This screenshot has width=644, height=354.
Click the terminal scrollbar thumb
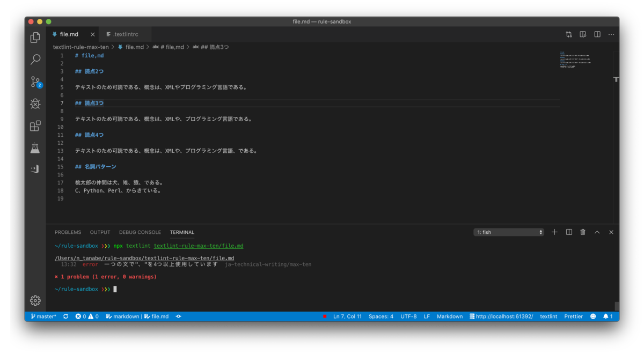(x=617, y=306)
